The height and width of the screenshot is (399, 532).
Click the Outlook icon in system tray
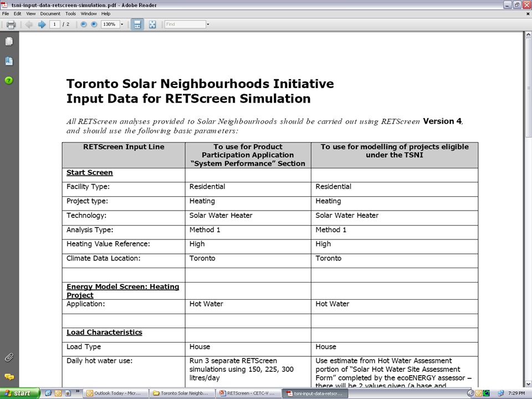point(478,393)
